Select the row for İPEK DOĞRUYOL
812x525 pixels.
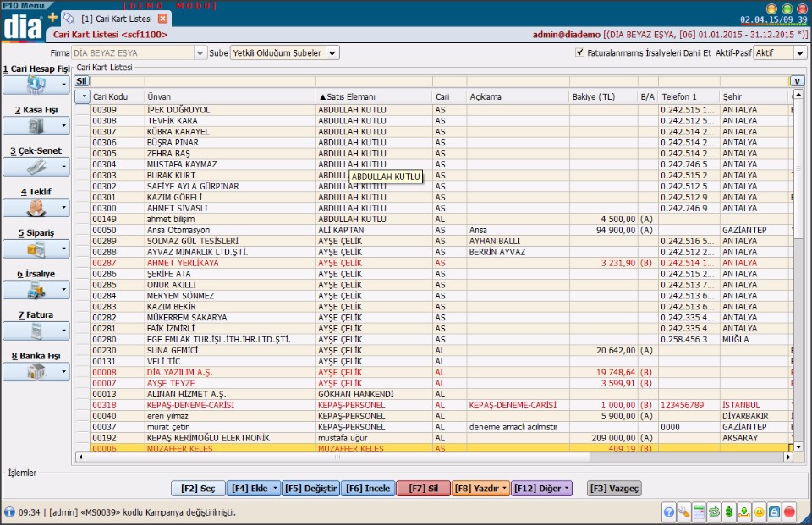pyautogui.click(x=434, y=110)
